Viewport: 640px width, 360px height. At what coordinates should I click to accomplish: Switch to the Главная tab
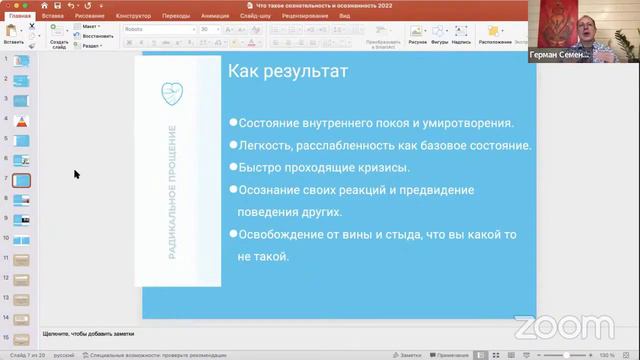tap(20, 16)
